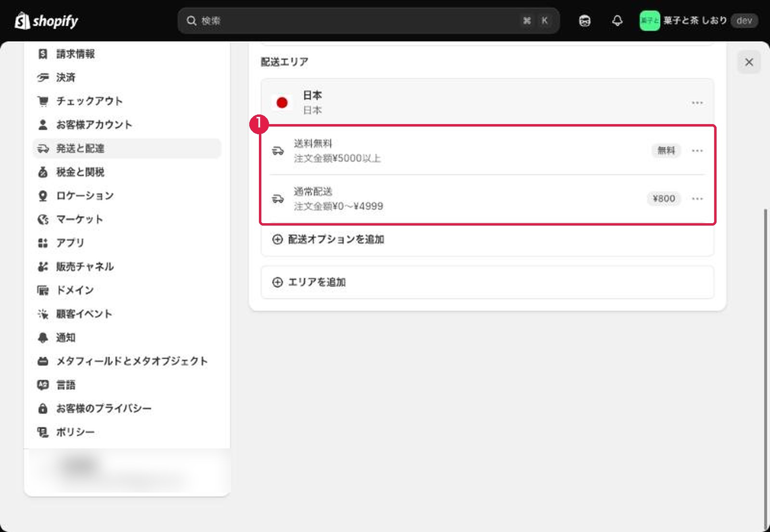770x532 pixels.
Task: Click the Shopify logo in top bar
Action: point(47,21)
